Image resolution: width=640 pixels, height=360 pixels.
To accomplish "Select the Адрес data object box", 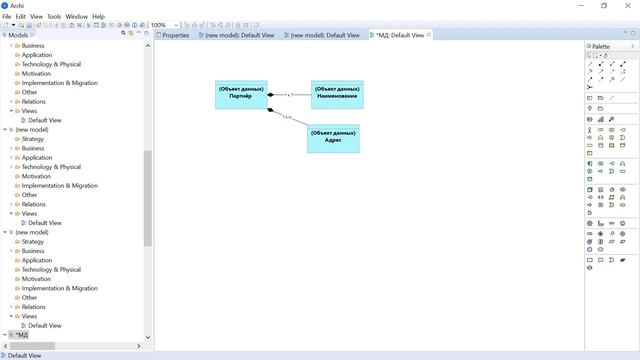I will tap(333, 139).
